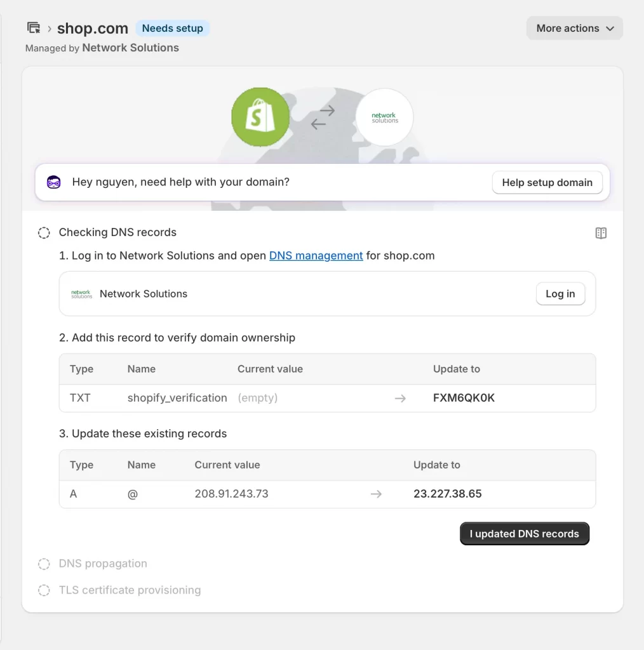The width and height of the screenshot is (644, 650).
Task: Click the TLS certificate provisioning status circle
Action: 43,590
